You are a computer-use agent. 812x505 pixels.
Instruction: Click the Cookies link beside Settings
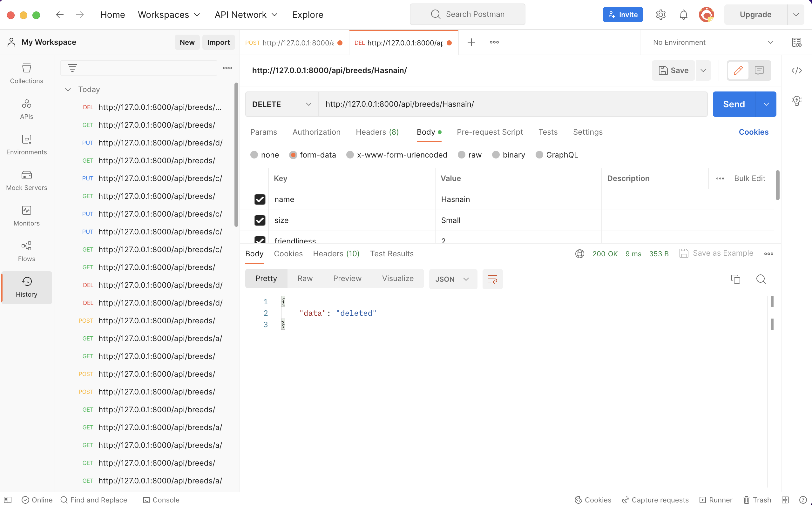(x=753, y=132)
